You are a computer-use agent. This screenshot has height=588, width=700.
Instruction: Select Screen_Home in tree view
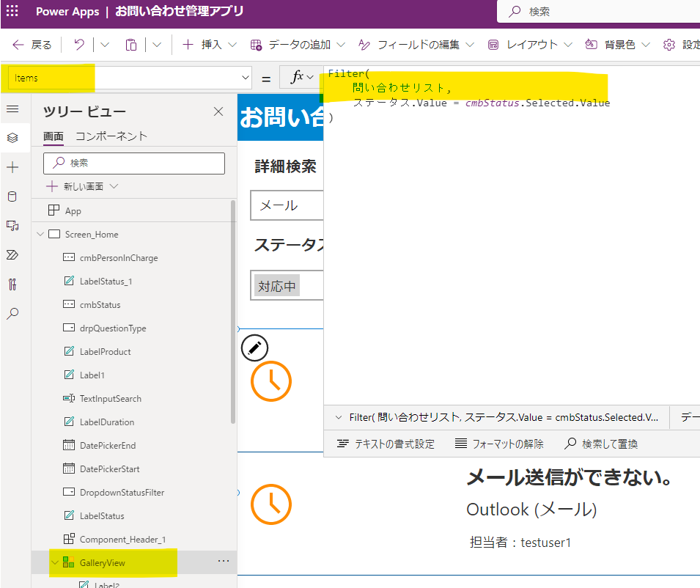(92, 235)
